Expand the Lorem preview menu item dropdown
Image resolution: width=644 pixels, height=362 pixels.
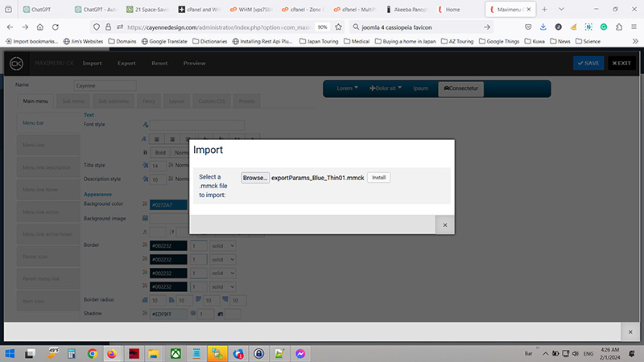pos(347,88)
